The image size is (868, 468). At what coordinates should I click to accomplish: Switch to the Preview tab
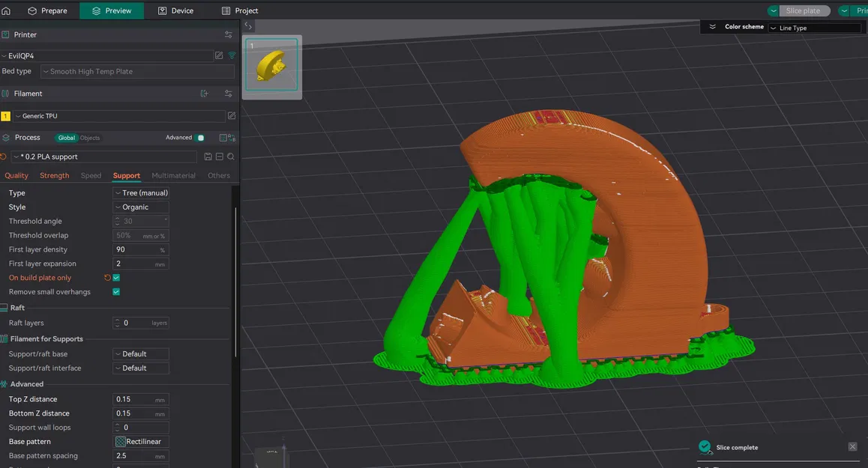[112, 10]
